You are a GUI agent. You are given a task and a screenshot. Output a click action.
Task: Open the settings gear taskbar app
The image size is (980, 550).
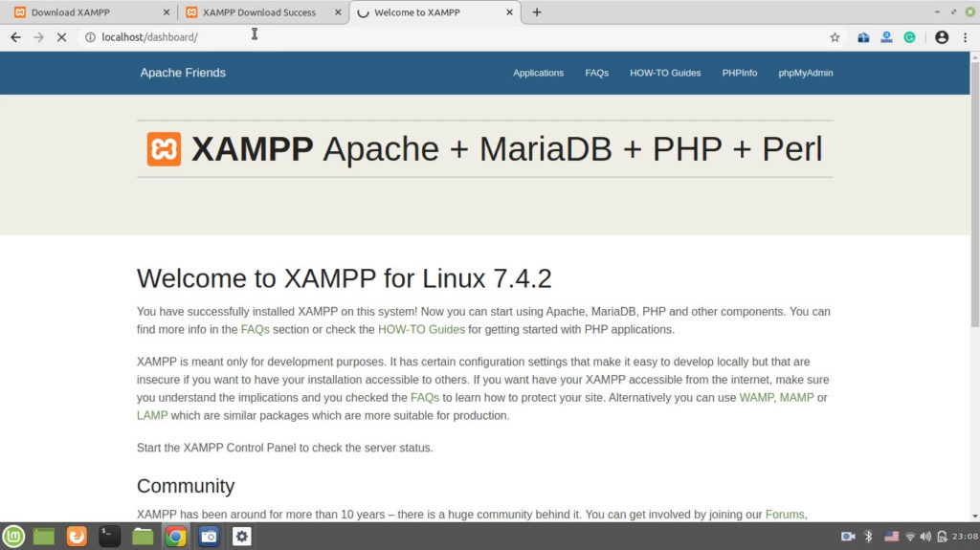pos(242,537)
